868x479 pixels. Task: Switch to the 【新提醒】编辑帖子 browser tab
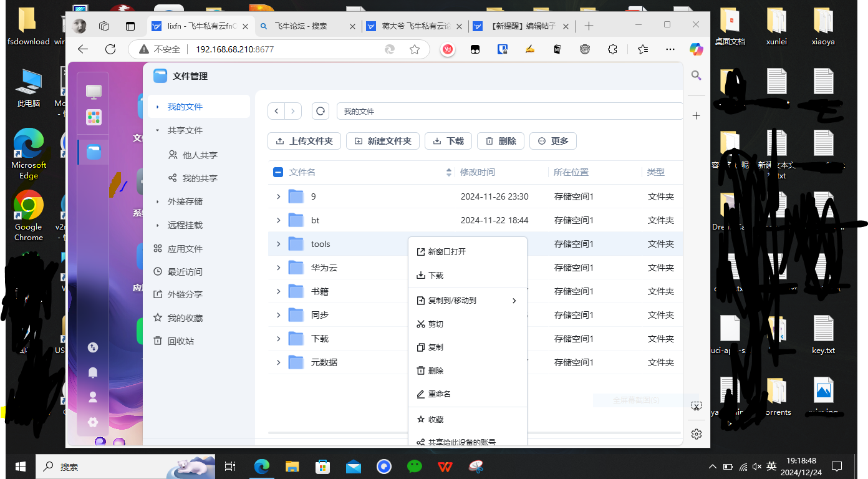click(523, 26)
